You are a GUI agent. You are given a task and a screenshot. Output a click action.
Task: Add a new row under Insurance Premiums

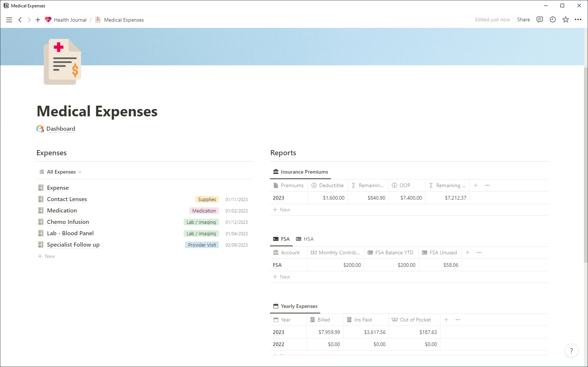[x=282, y=209]
